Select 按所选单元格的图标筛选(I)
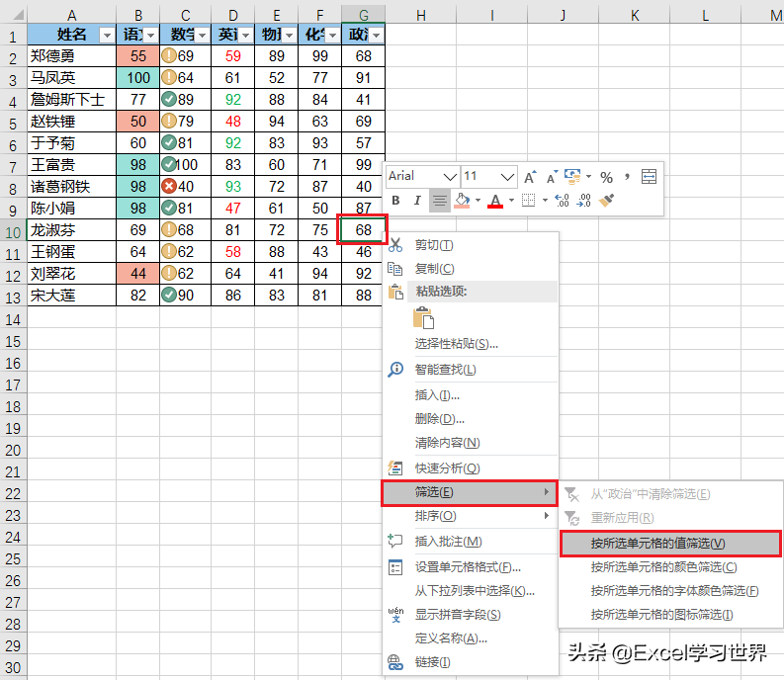Screen dimensions: 784x680 670,615
